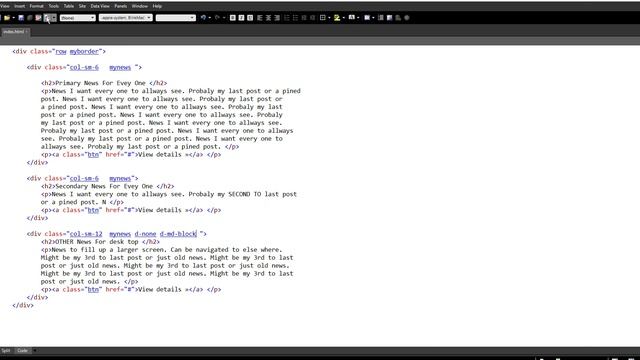The width and height of the screenshot is (640, 360).
Task: Expand the Preview in Browser arrow
Action: pos(53,18)
